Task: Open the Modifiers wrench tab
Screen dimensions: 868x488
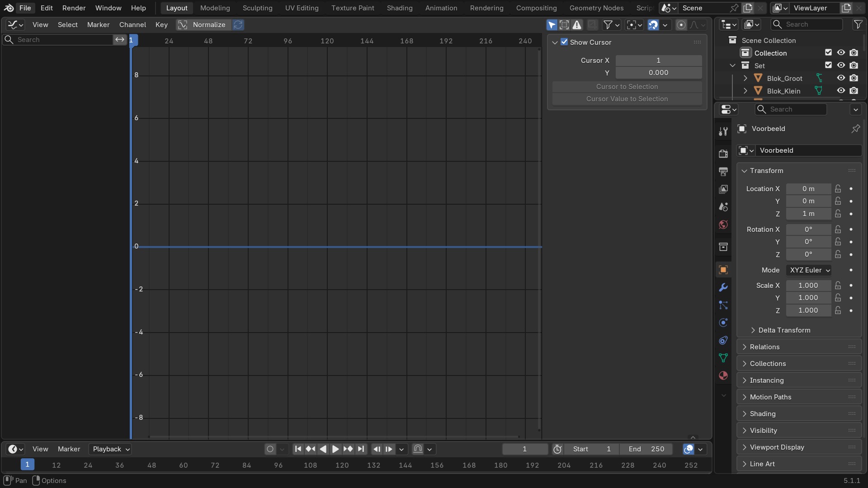Action: click(723, 287)
